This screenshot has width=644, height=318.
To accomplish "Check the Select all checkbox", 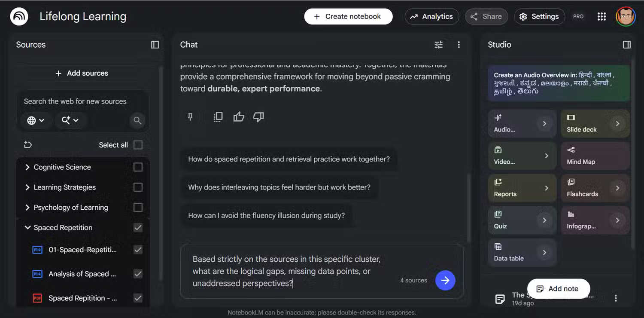I will tap(138, 145).
